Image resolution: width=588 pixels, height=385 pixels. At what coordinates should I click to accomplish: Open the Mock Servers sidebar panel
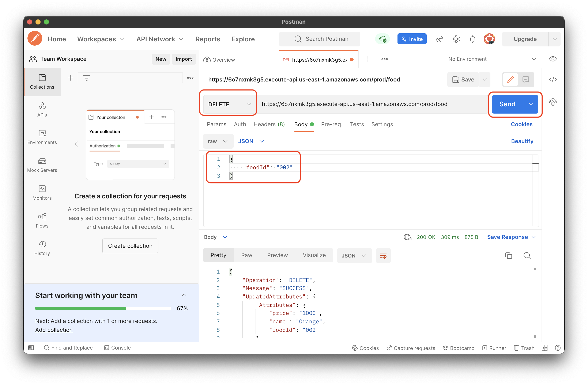[x=42, y=165]
